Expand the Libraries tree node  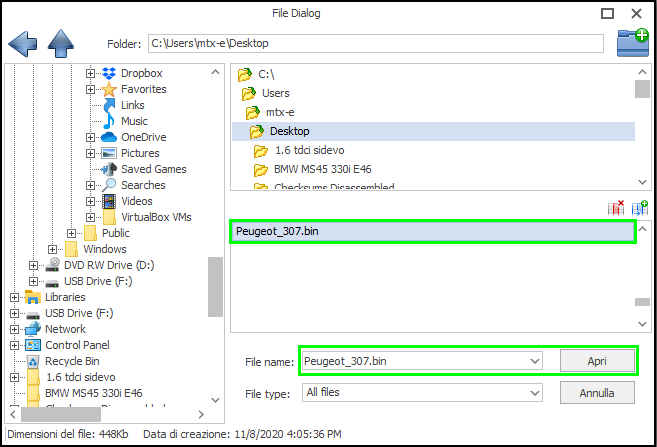(x=14, y=297)
